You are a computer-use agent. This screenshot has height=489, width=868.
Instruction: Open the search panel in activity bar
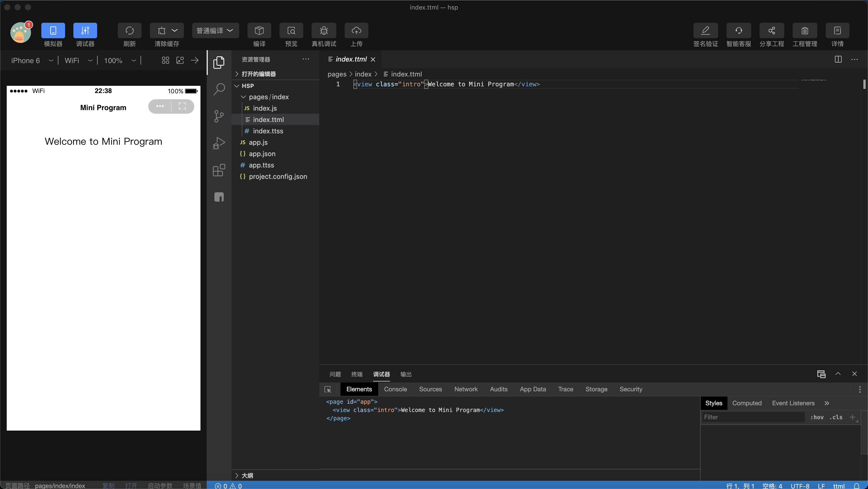[219, 89]
